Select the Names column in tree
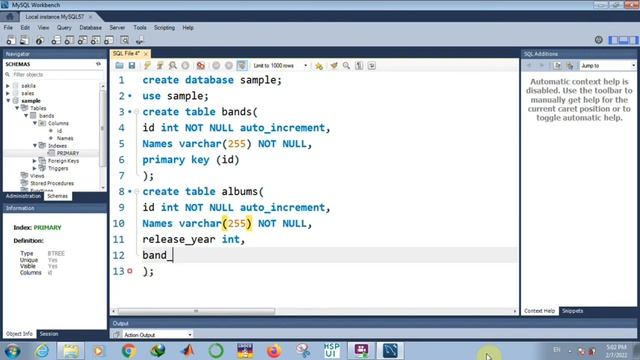 tap(65, 138)
